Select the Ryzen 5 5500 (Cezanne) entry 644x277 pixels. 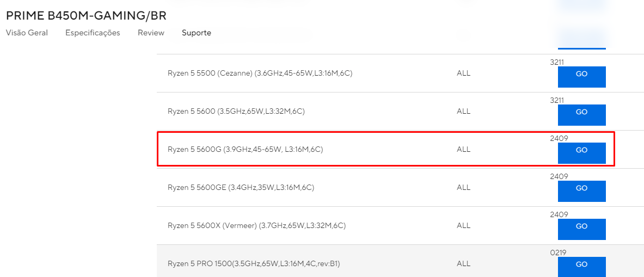point(260,73)
